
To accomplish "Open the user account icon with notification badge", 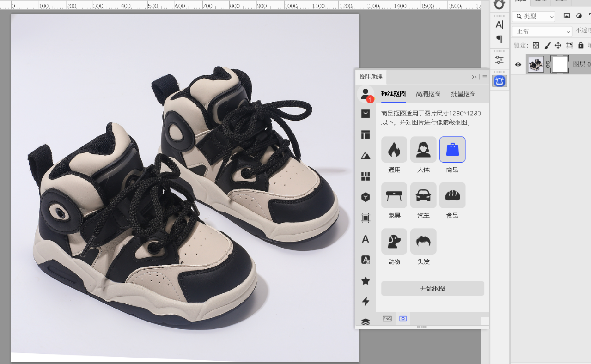I will point(366,94).
